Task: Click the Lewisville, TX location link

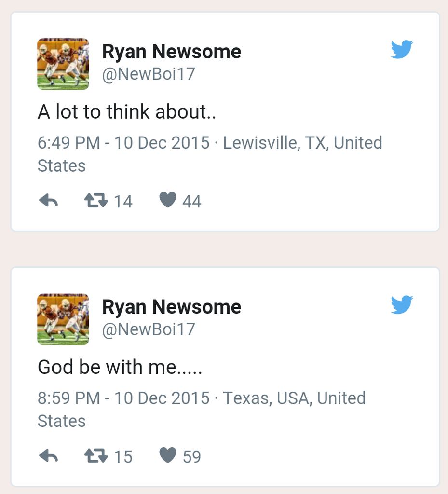Action: [x=302, y=143]
